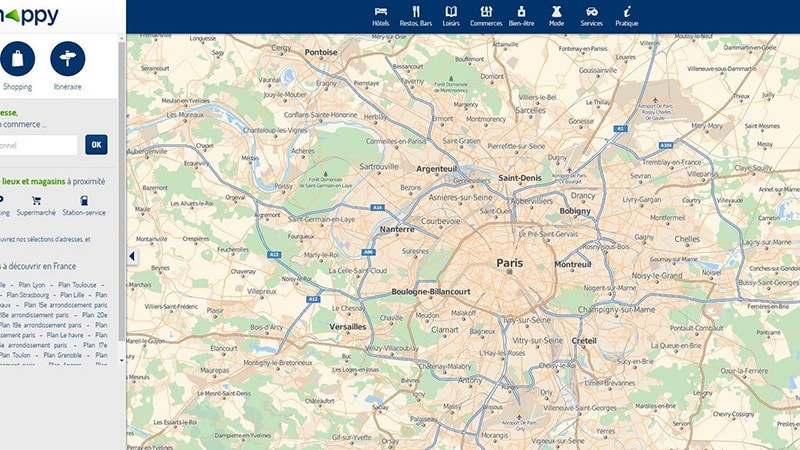Click the A104 highway marker
Screen dimensions: 800x450
pyautogui.click(x=666, y=145)
